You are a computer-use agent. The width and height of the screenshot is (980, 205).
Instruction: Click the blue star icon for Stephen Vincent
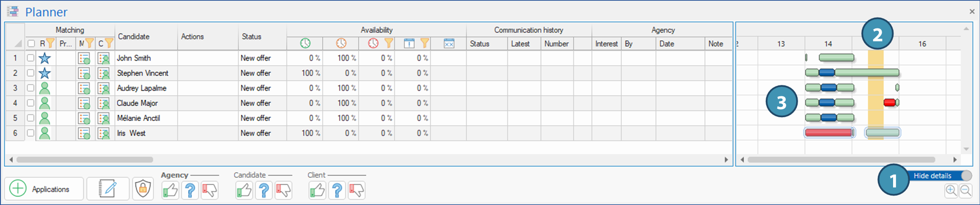[x=45, y=73]
